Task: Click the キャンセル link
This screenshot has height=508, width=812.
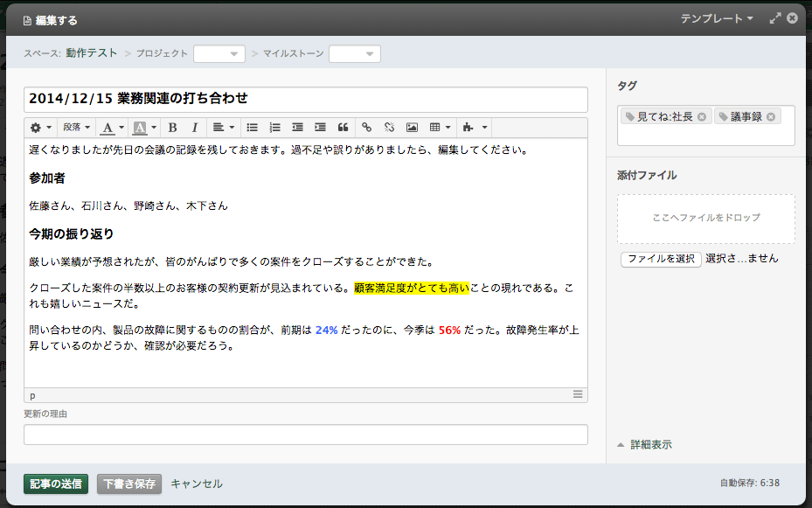Action: pyautogui.click(x=197, y=484)
